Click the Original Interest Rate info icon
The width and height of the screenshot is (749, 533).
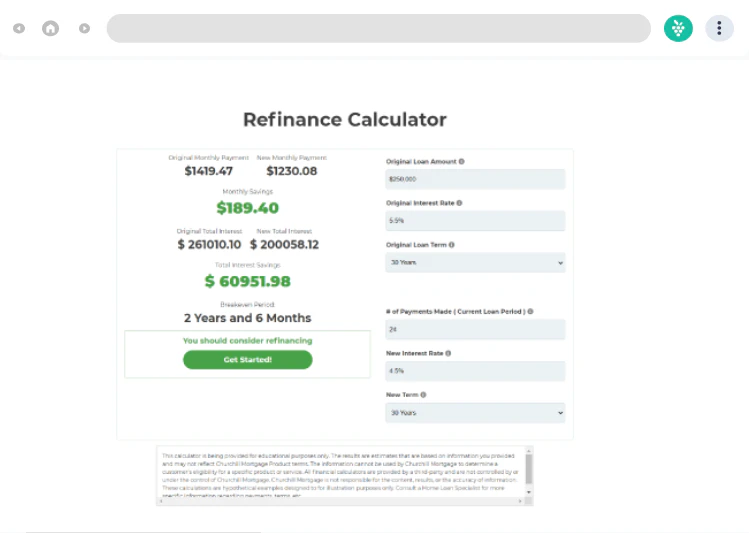coord(460,203)
